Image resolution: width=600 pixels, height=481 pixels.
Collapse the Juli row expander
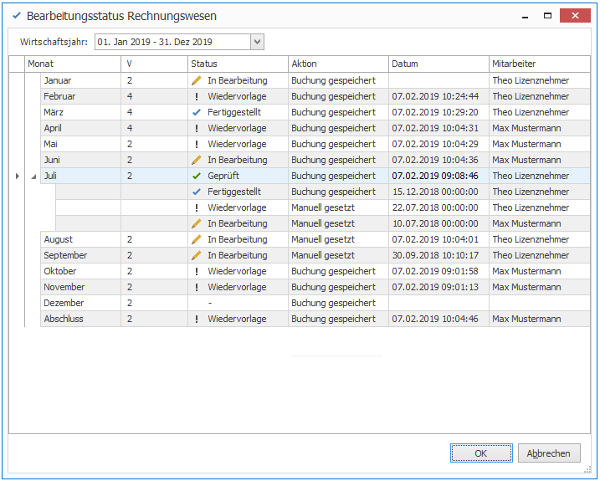pyautogui.click(x=34, y=176)
